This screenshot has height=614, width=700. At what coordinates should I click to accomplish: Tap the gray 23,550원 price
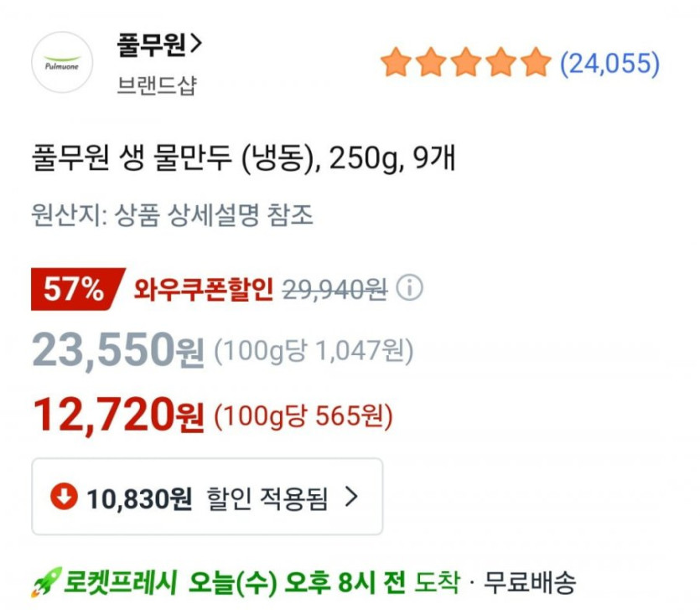[x=117, y=352]
